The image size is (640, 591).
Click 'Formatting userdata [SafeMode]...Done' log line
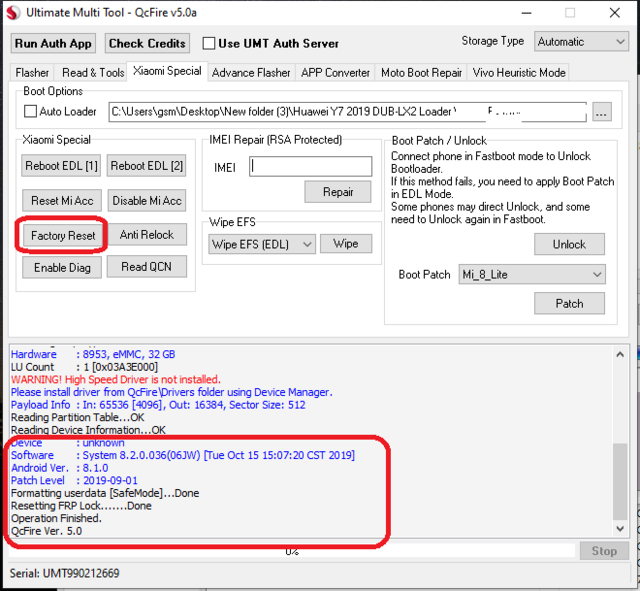coord(105,493)
